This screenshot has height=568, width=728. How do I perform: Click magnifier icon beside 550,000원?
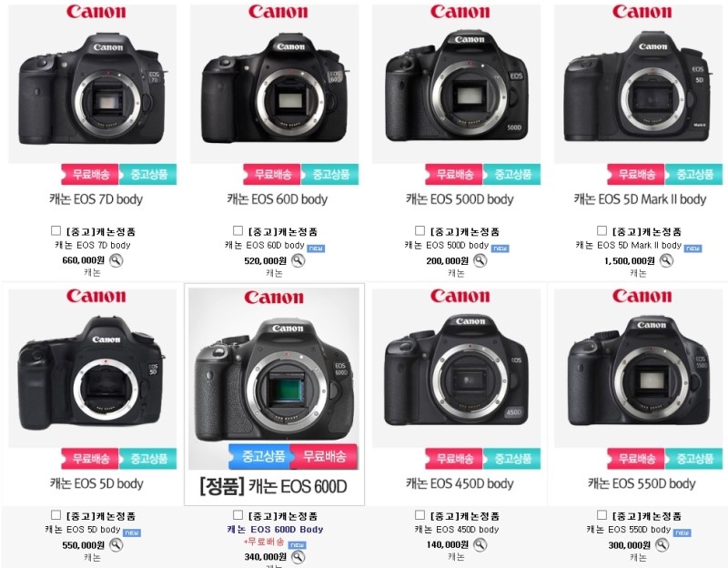[116, 544]
